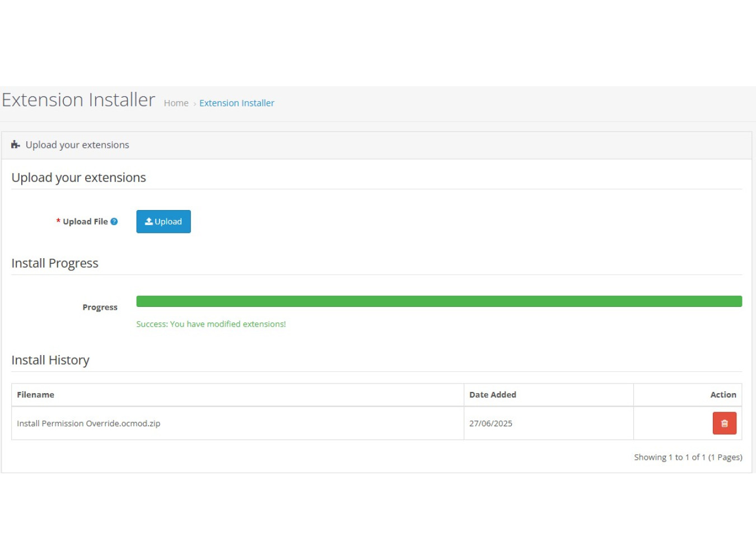Click the pagination summary text
This screenshot has height=560, width=756.
tap(688, 458)
